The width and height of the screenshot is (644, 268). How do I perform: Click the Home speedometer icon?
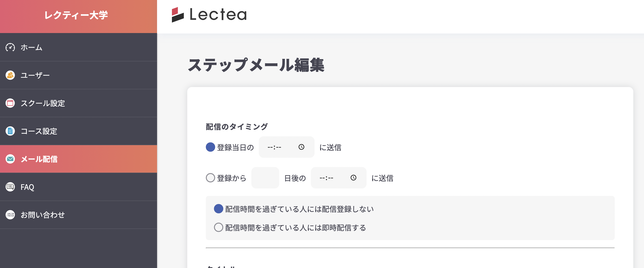(10, 47)
